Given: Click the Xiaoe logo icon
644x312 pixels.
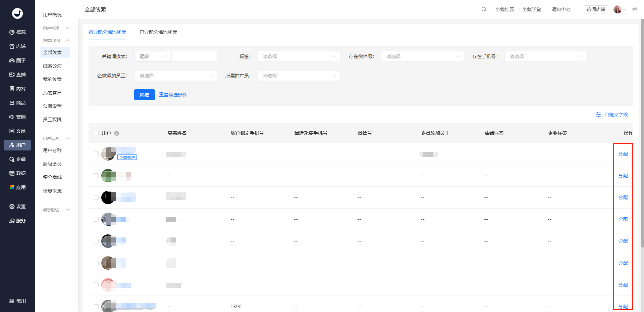Looking at the screenshot, I should coord(17,13).
